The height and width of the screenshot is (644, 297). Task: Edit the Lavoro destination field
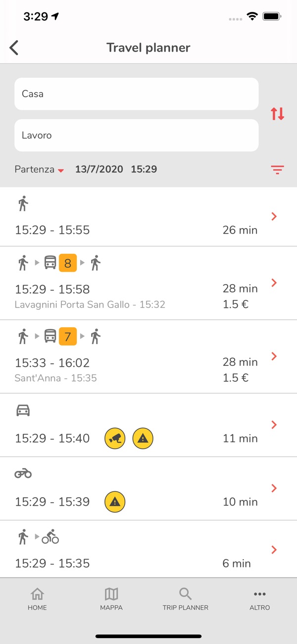point(136,135)
